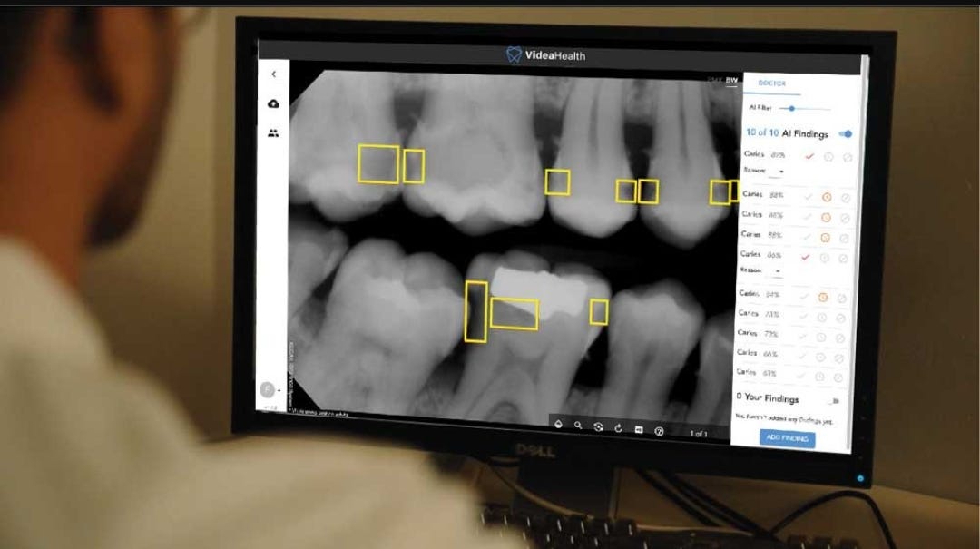This screenshot has width=980, height=549.
Task: Reject the Caries 72% finding
Action: (x=840, y=338)
